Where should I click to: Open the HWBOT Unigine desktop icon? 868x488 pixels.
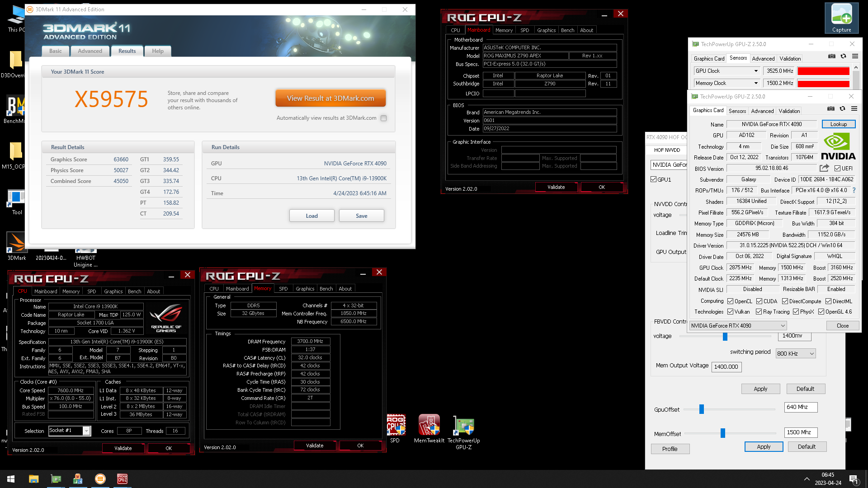tap(85, 258)
